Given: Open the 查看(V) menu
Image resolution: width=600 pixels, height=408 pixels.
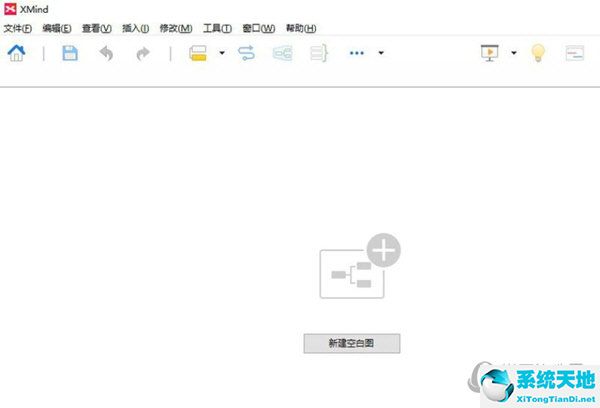Looking at the screenshot, I should point(97,28).
